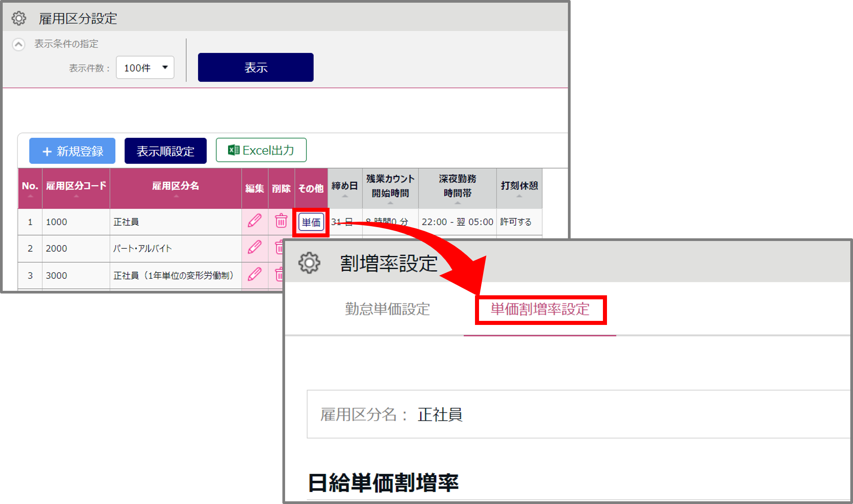Delete the パート･アルバイト row with the trash icon
The height and width of the screenshot is (504, 853).
click(x=279, y=247)
